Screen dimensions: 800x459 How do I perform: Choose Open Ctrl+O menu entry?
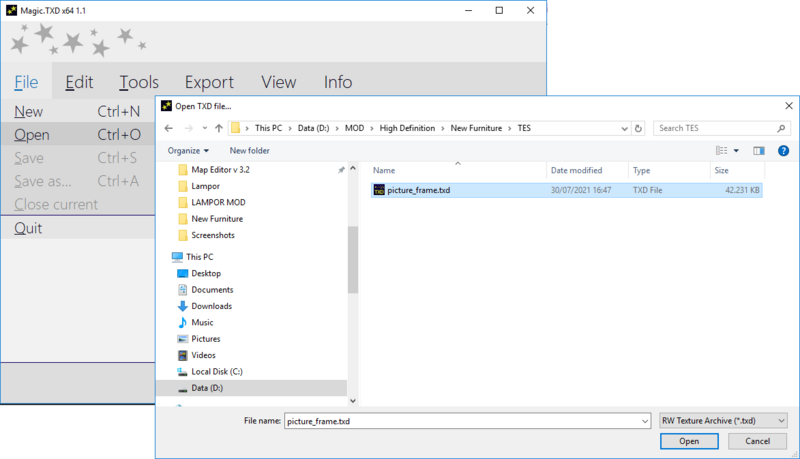click(x=78, y=135)
